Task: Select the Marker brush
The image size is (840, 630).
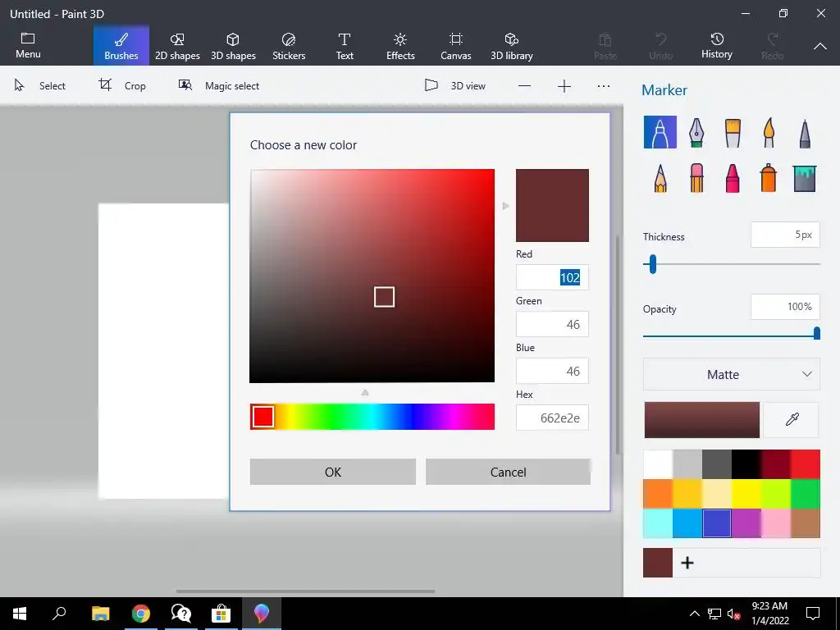Action: pos(660,132)
